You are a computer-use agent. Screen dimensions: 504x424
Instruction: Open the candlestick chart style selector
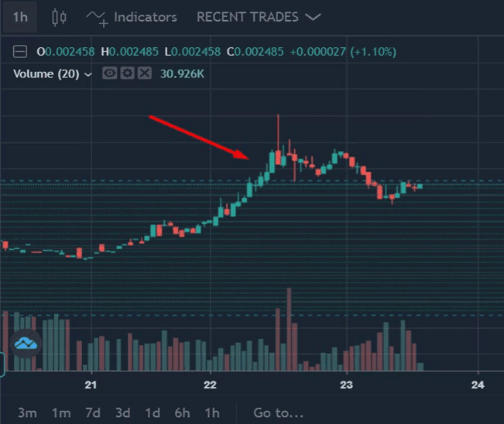(59, 17)
